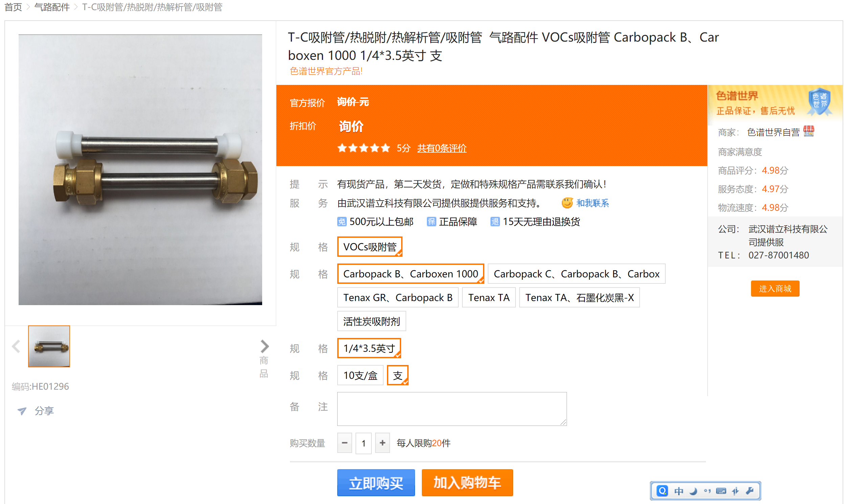Toggle the IME soft keyboard icon
The width and height of the screenshot is (847, 504).
coord(721,491)
